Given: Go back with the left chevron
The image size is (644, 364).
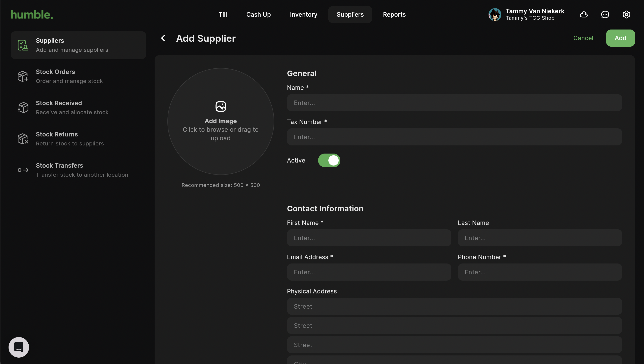Looking at the screenshot, I should point(163,38).
